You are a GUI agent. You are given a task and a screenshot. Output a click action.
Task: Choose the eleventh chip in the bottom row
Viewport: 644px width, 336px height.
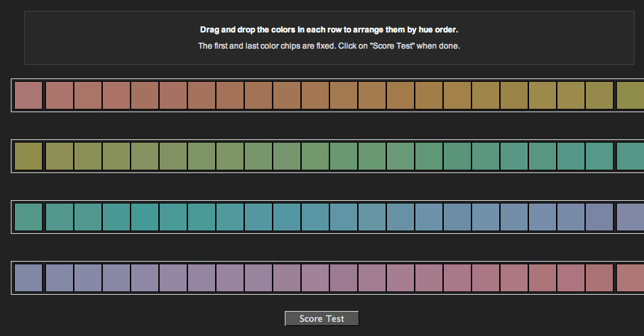pyautogui.click(x=315, y=278)
